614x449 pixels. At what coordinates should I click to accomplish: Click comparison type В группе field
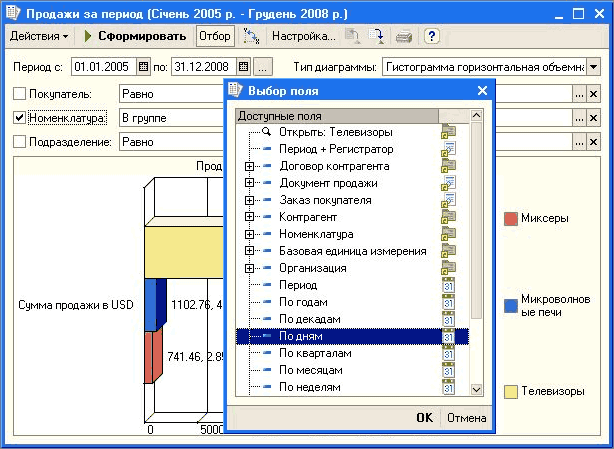172,118
